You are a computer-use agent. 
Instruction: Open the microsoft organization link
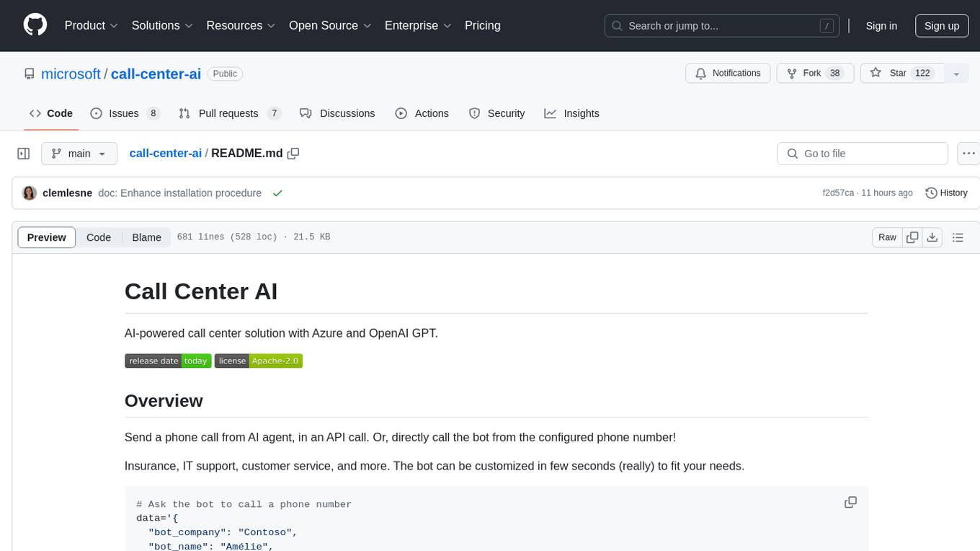[x=71, y=74]
